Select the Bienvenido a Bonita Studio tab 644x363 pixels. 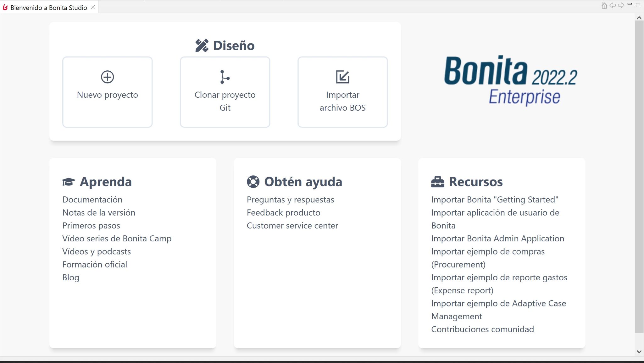tap(49, 8)
